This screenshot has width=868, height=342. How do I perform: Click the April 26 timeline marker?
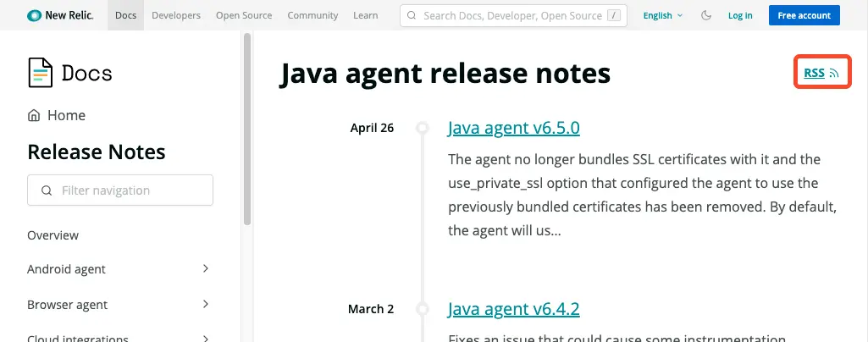coord(423,128)
